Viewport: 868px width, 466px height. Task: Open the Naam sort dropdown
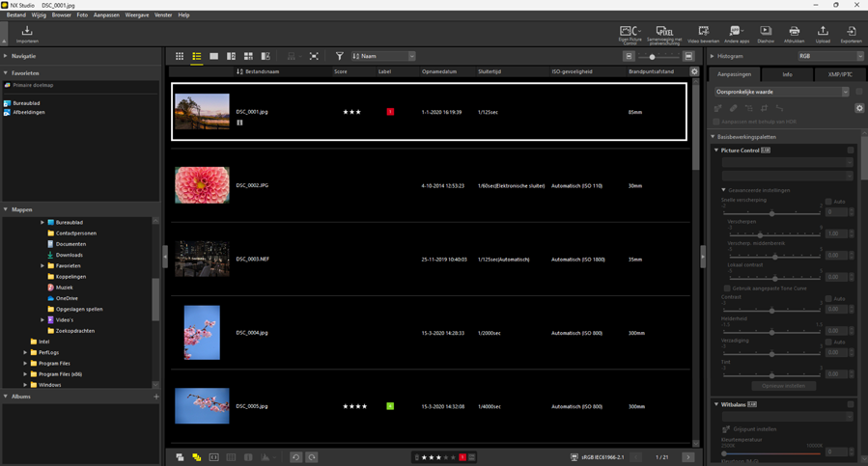[x=383, y=57]
